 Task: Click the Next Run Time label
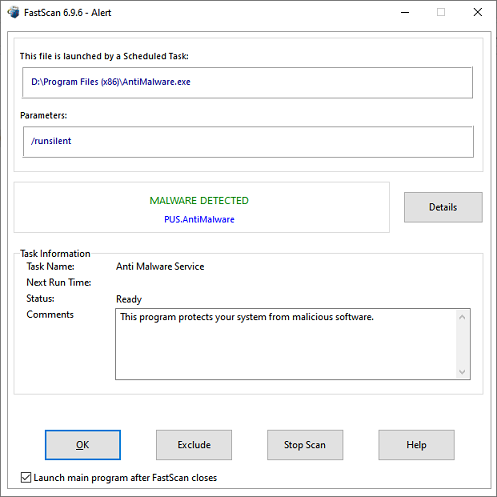pyautogui.click(x=59, y=282)
